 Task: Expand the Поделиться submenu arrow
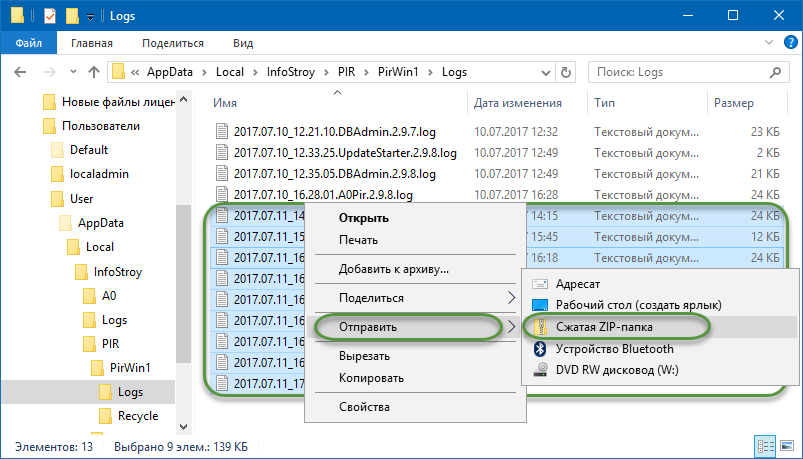pos(512,298)
